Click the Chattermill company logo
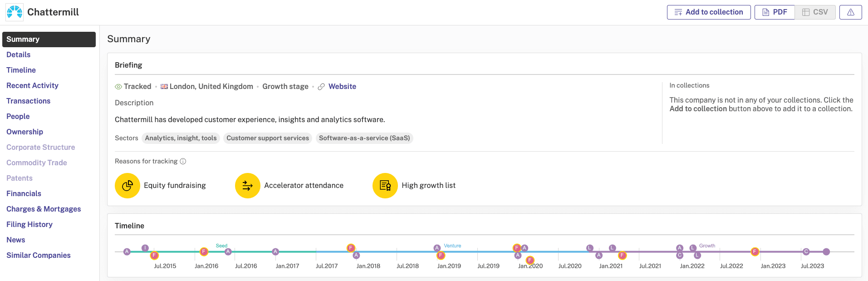The height and width of the screenshot is (281, 868). (15, 12)
